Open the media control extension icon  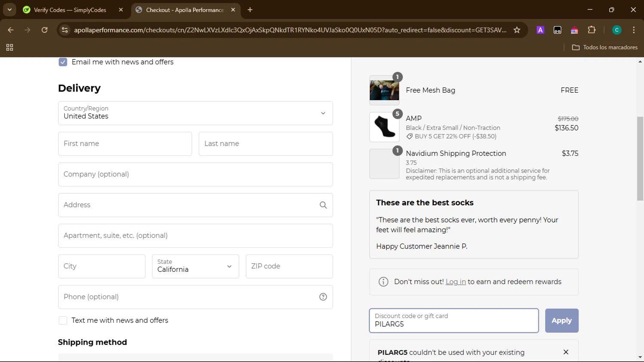[x=557, y=30]
